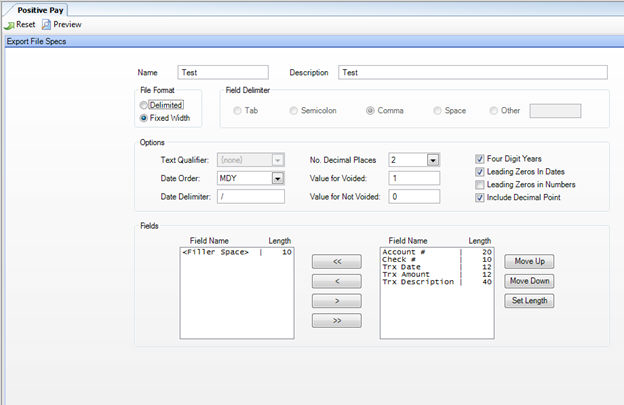Image resolution: width=624 pixels, height=405 pixels.
Task: Click the double left arrow button
Action: [336, 261]
